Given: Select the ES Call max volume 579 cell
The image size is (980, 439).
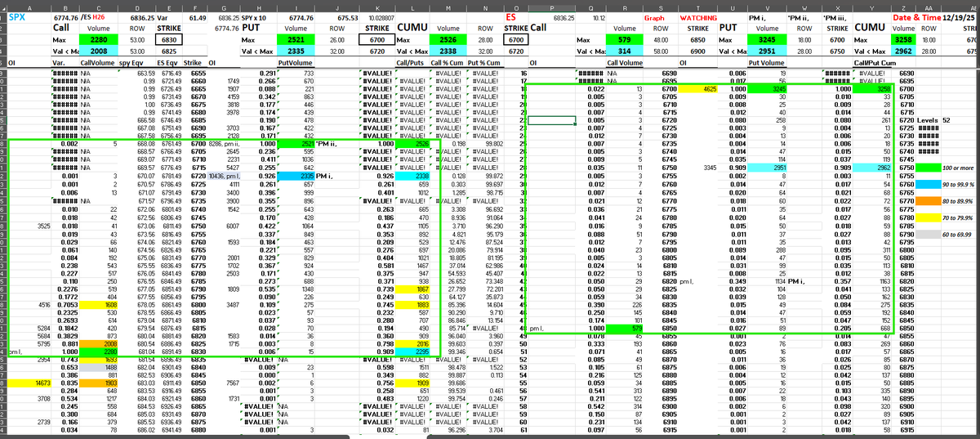Looking at the screenshot, I should point(625,39).
